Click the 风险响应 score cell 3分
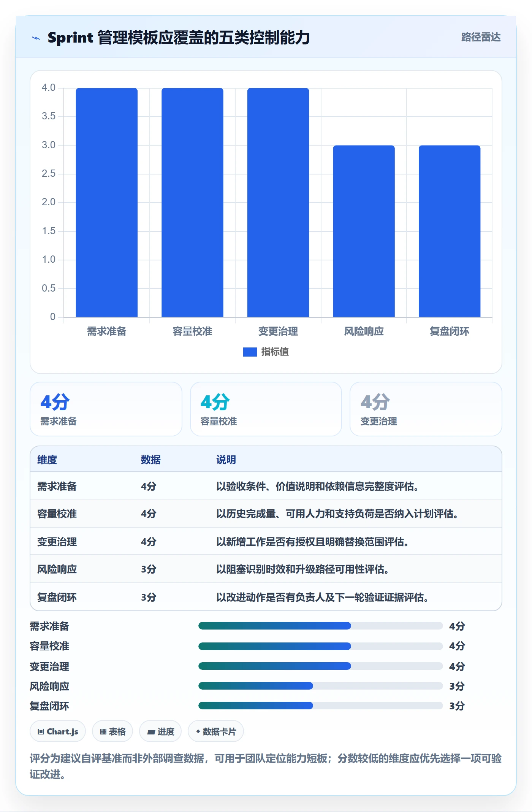The height and width of the screenshot is (812, 532). point(149,569)
